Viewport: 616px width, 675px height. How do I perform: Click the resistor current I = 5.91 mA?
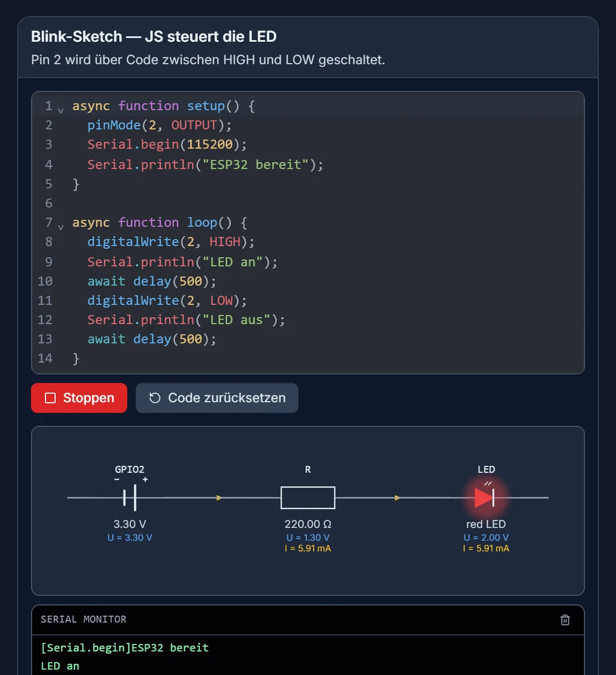[x=308, y=548]
